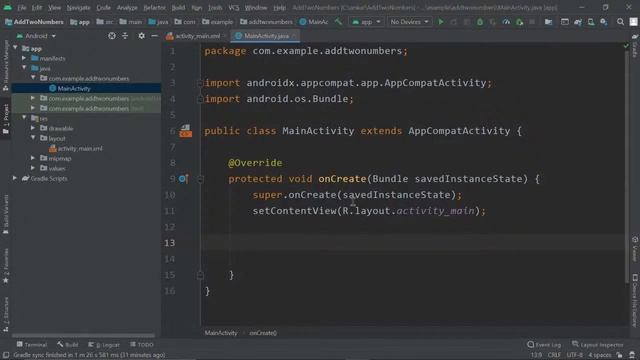Collapse the java folder node
The image size is (640, 360).
(24, 68)
